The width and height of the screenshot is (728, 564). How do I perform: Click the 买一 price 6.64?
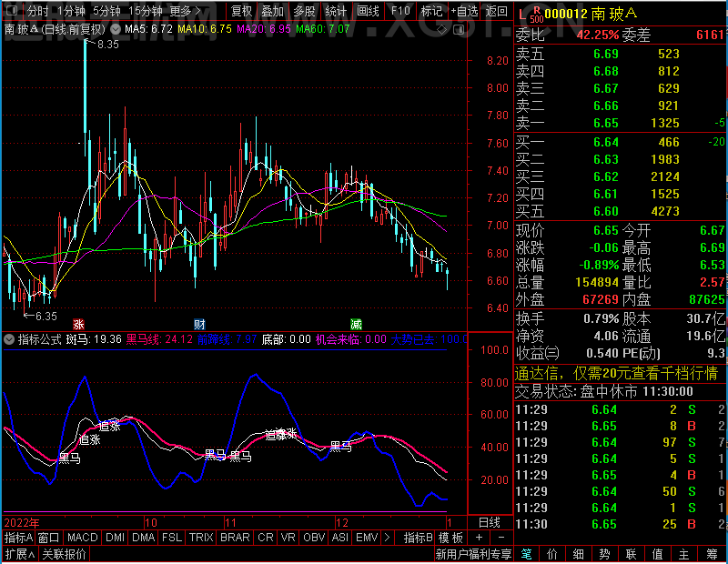click(606, 142)
